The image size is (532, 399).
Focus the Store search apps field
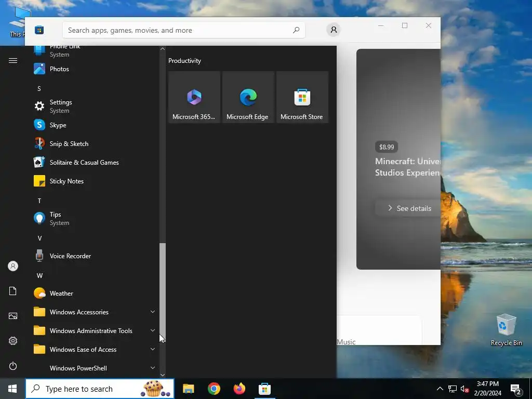point(184,30)
